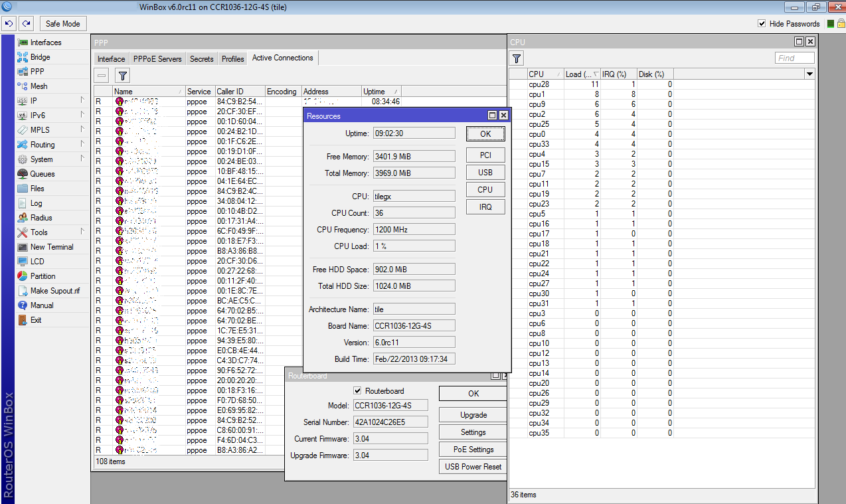Expand the Routing submenu arrow
Image resolution: width=846 pixels, height=504 pixels.
(82, 144)
